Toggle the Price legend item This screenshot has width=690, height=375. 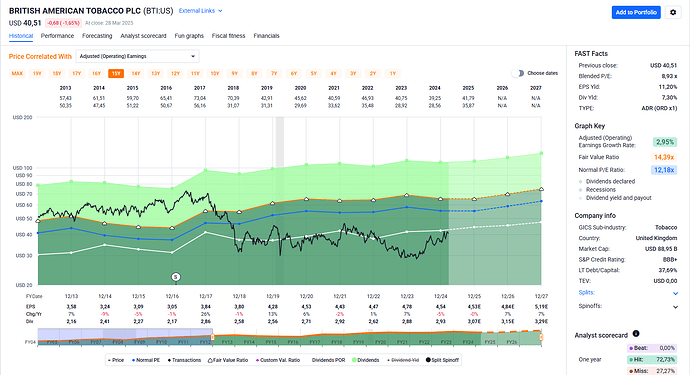click(x=116, y=360)
